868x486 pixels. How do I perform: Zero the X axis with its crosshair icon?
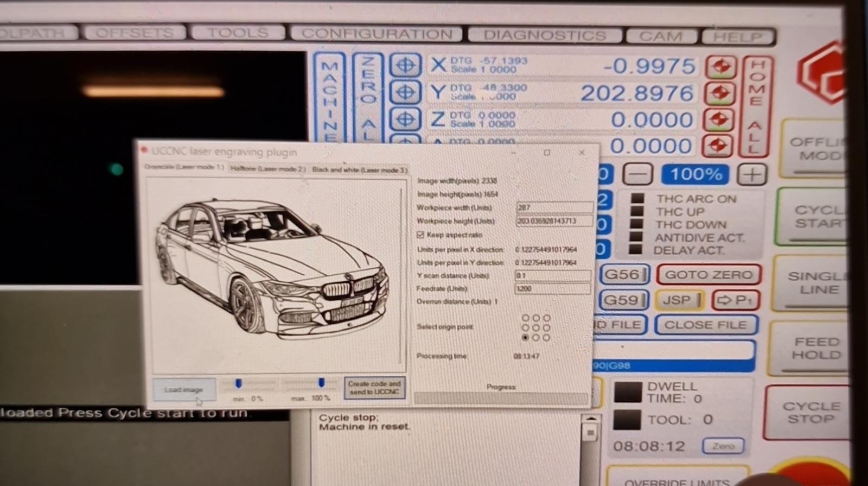(405, 66)
